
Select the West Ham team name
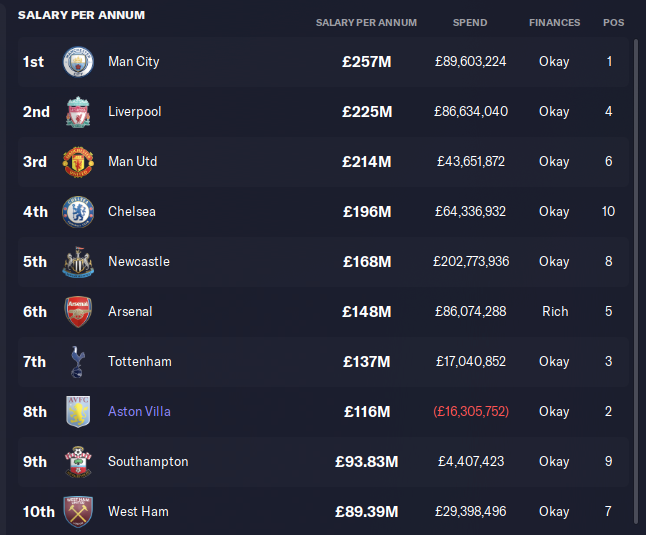(138, 512)
